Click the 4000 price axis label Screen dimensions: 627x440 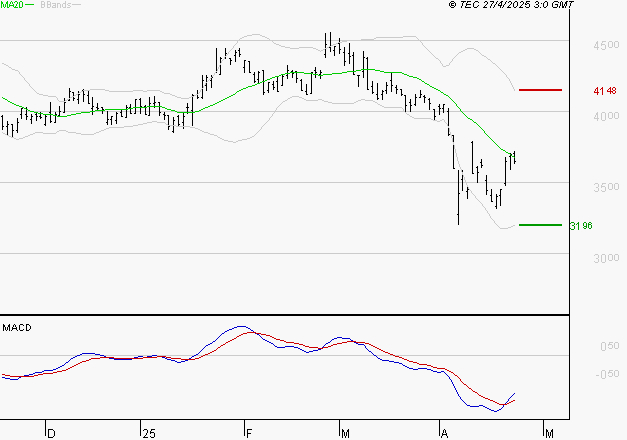pos(606,116)
